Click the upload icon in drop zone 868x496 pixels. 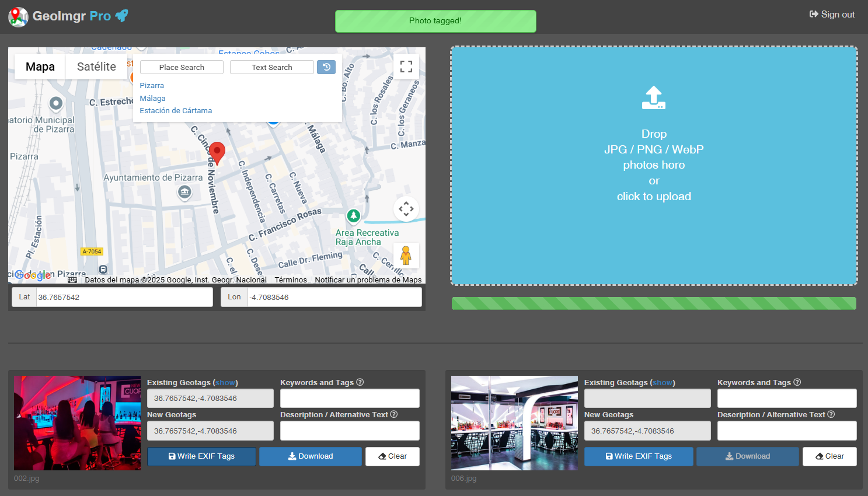point(654,97)
